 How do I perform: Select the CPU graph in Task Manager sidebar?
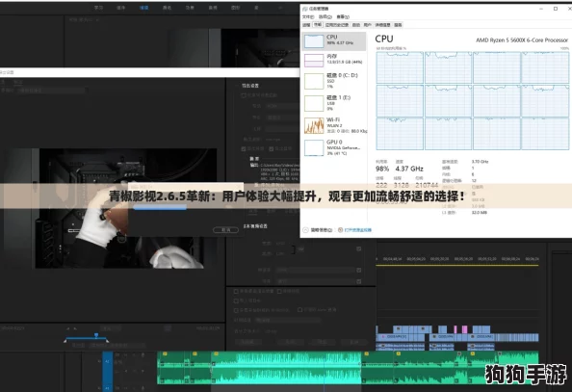coord(314,40)
